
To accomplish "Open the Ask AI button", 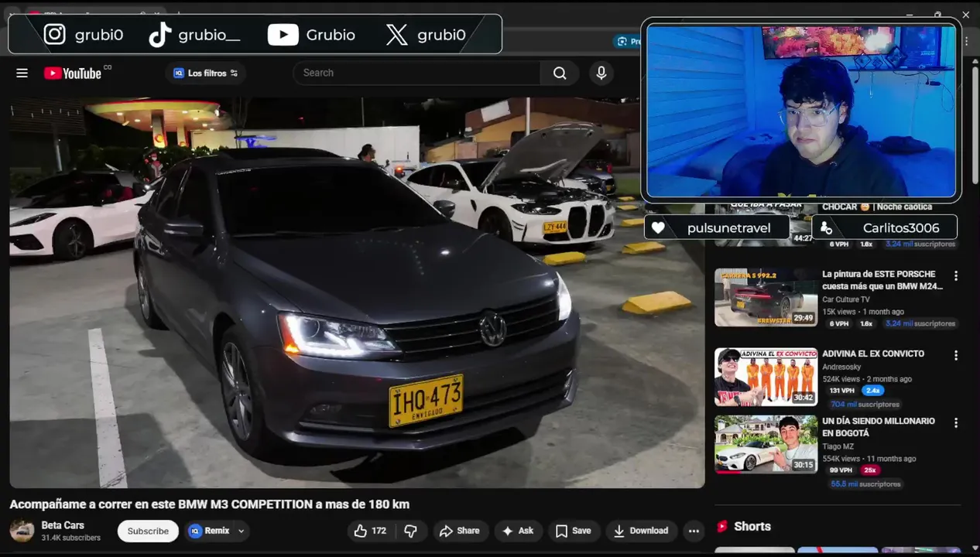I will pyautogui.click(x=518, y=531).
